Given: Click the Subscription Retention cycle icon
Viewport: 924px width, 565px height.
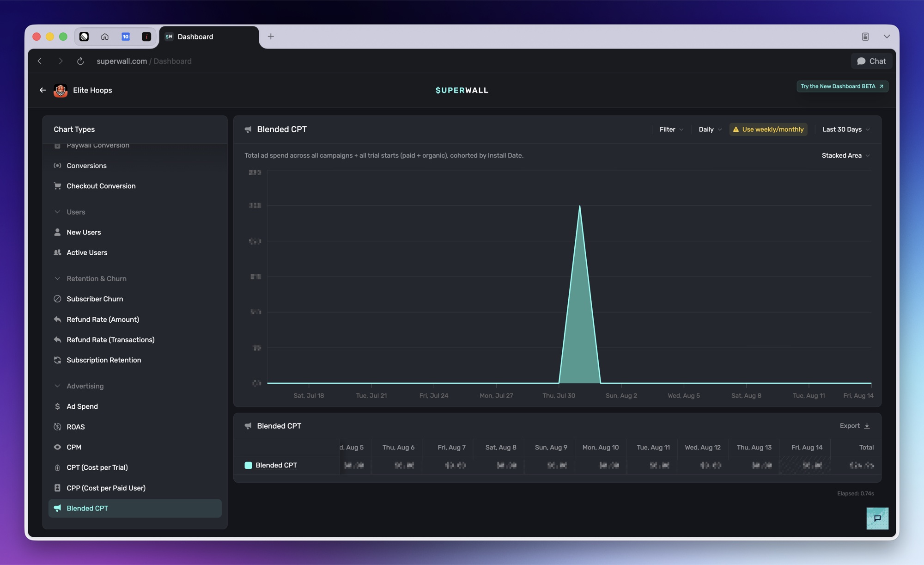Looking at the screenshot, I should point(57,360).
